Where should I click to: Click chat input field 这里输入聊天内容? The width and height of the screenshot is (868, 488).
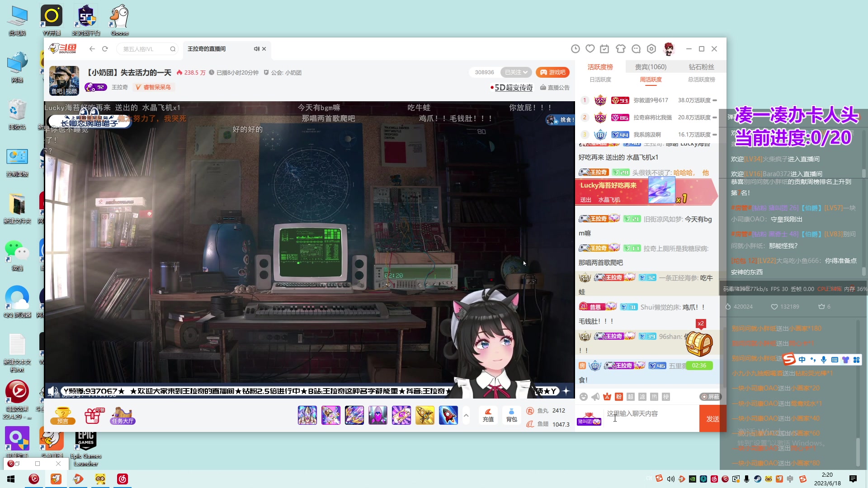point(651,418)
